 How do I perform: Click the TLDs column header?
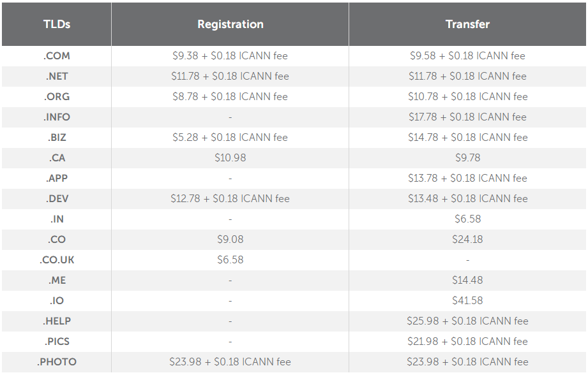[x=57, y=24]
